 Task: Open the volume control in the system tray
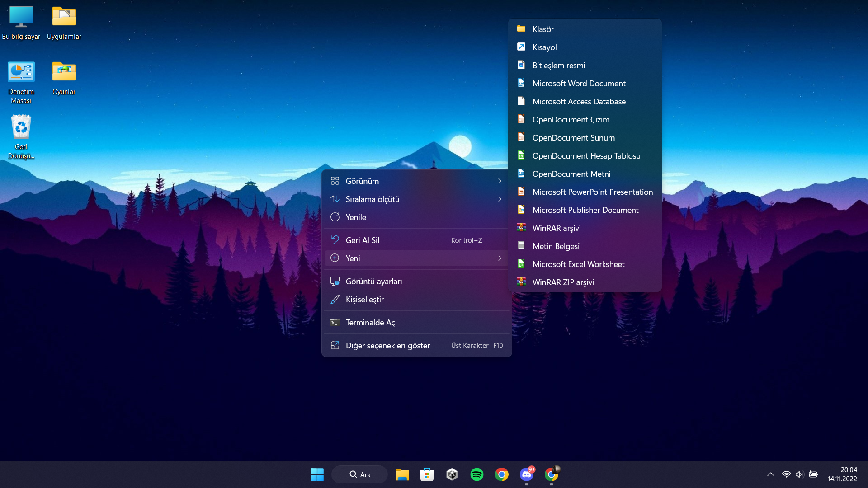799,474
